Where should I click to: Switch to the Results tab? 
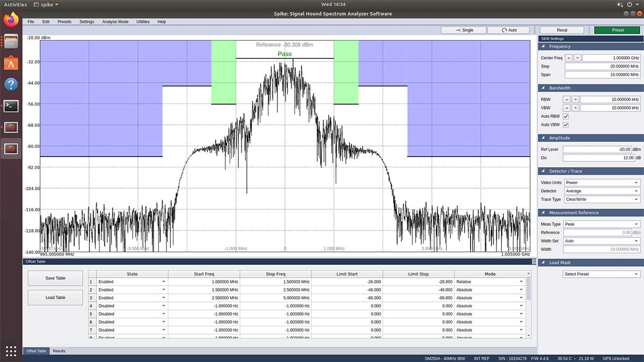59,351
